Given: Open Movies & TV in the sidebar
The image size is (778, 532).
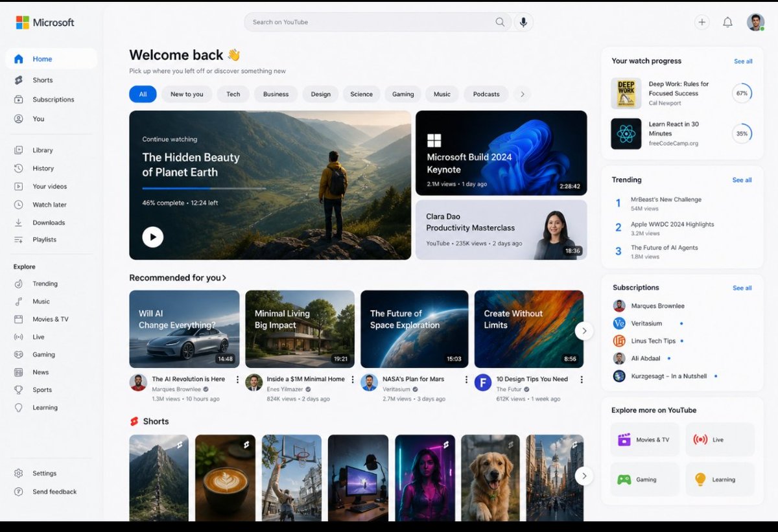Looking at the screenshot, I should [50, 319].
